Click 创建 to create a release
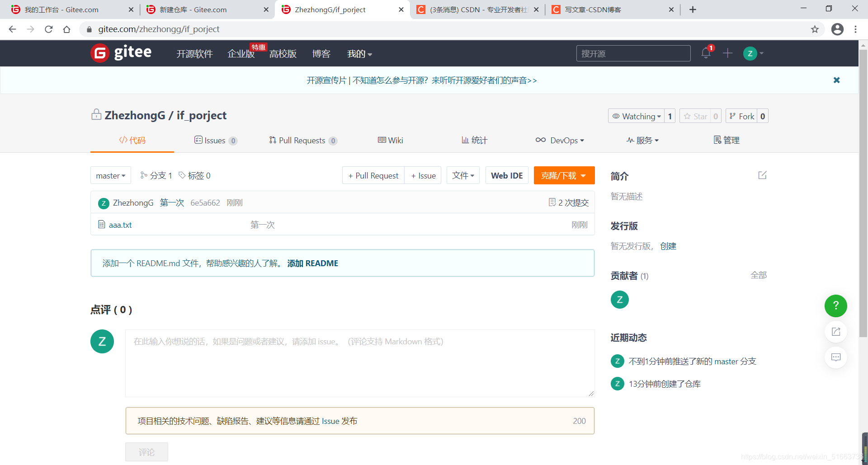Viewport: 868px width, 465px height. [668, 246]
